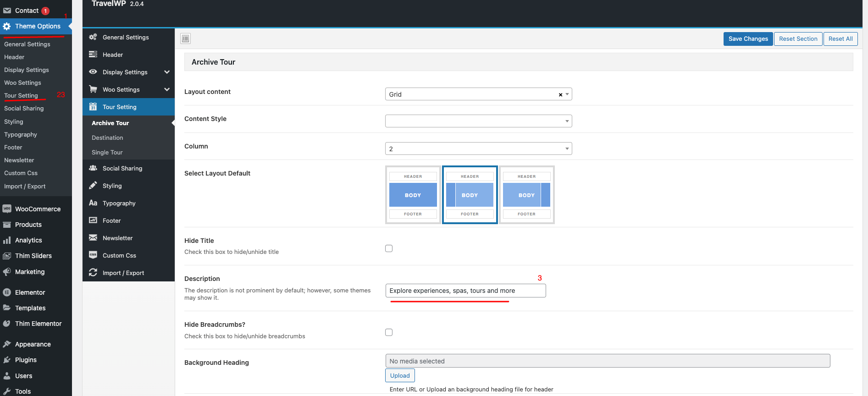Open Header in WordPress sidebar
The image size is (868, 396).
coord(14,57)
